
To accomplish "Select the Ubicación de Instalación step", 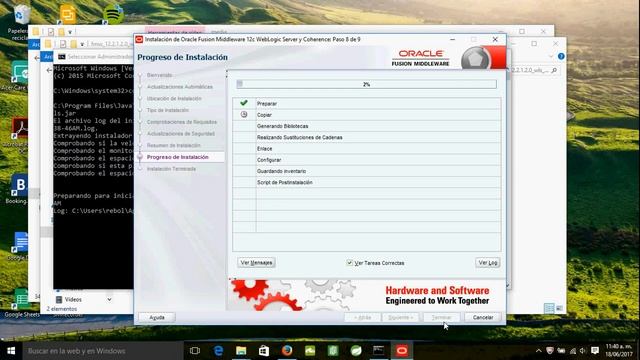I will 174,99.
